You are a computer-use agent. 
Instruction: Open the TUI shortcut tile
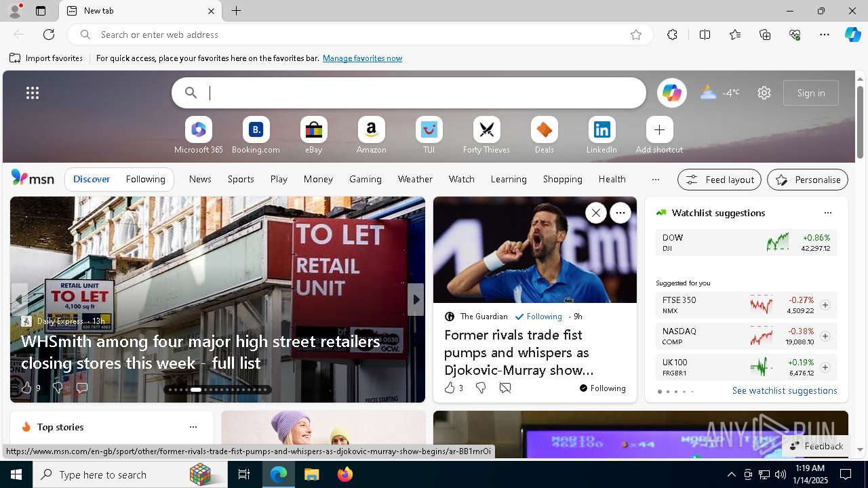429,136
